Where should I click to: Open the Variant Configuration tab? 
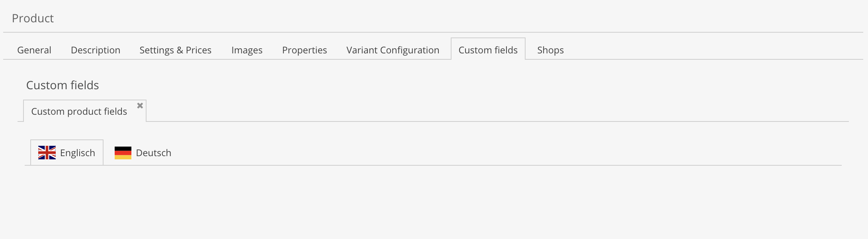[393, 50]
